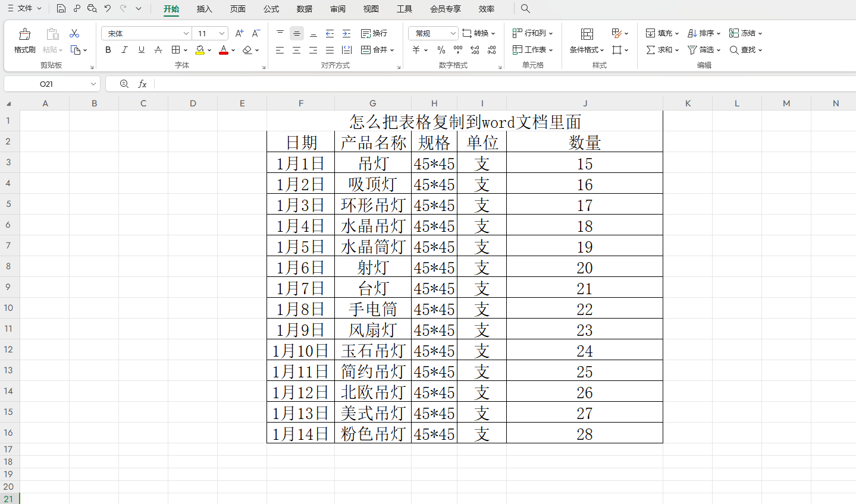
Task: Click the insert function fx icon
Action: click(x=142, y=84)
